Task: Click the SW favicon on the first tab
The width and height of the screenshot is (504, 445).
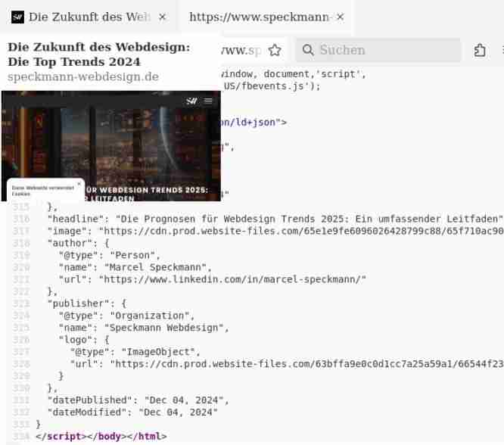Action: click(17, 17)
